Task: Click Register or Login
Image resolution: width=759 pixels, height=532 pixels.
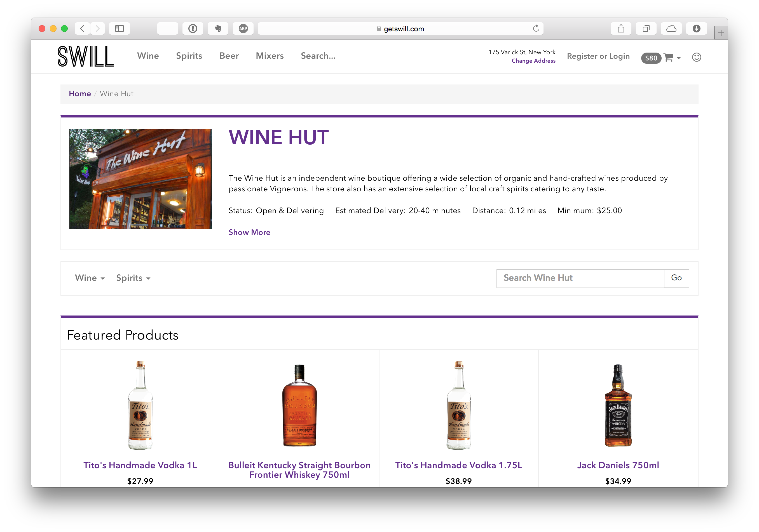Action: click(x=598, y=56)
